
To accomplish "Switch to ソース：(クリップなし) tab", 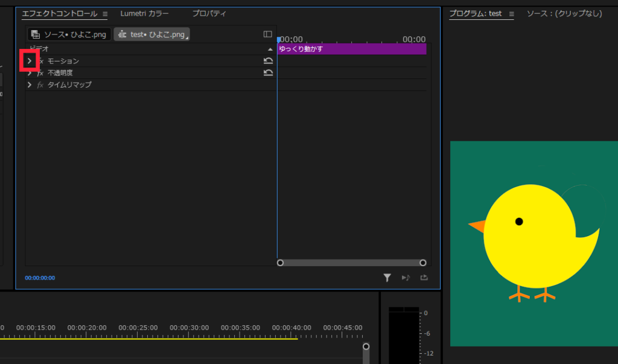I will tap(564, 13).
